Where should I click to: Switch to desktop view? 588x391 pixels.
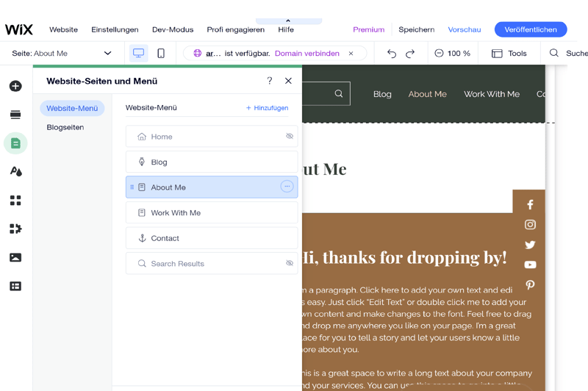(x=138, y=54)
